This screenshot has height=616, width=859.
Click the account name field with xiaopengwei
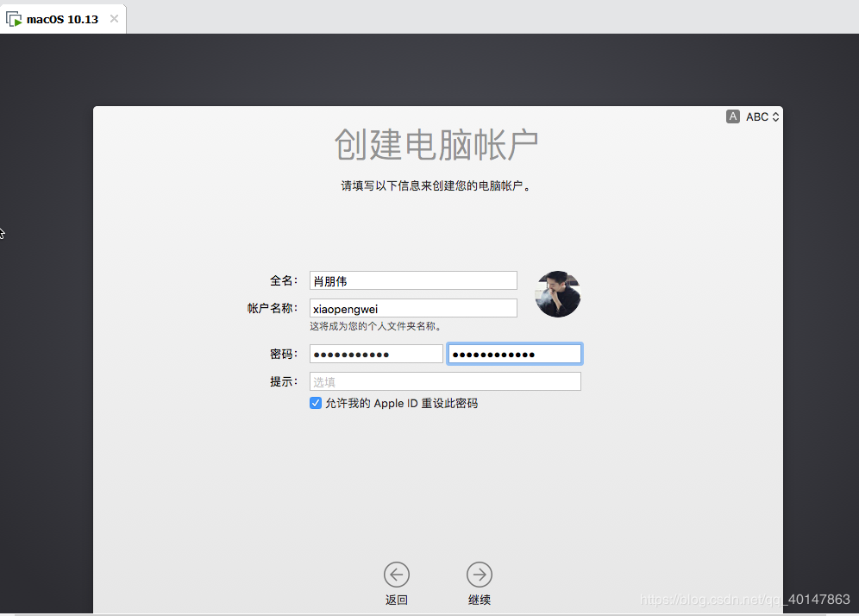[x=413, y=308]
